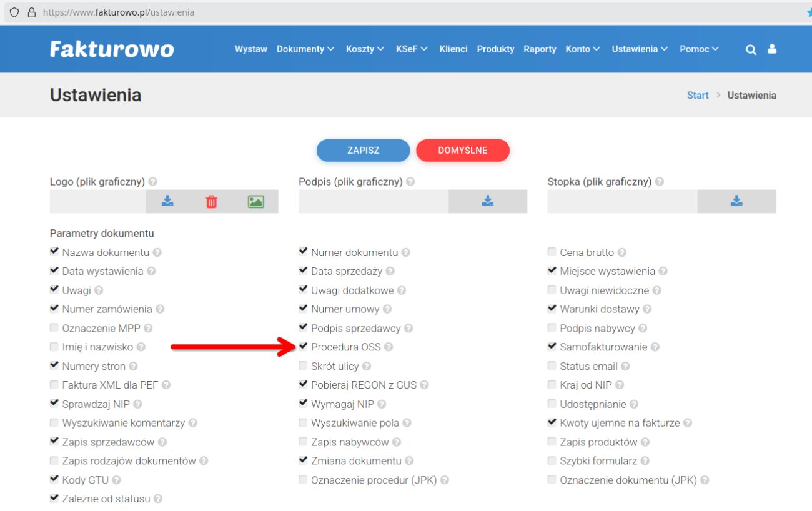Viewport: 812px width, 511px height.
Task: Save settings with the ZAPISZ button
Action: (364, 150)
